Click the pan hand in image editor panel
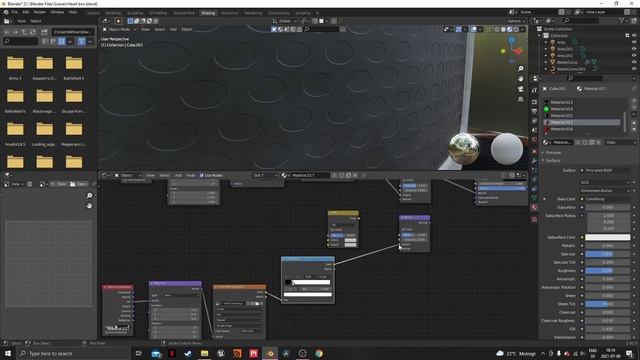640x360 pixels. [x=89, y=206]
